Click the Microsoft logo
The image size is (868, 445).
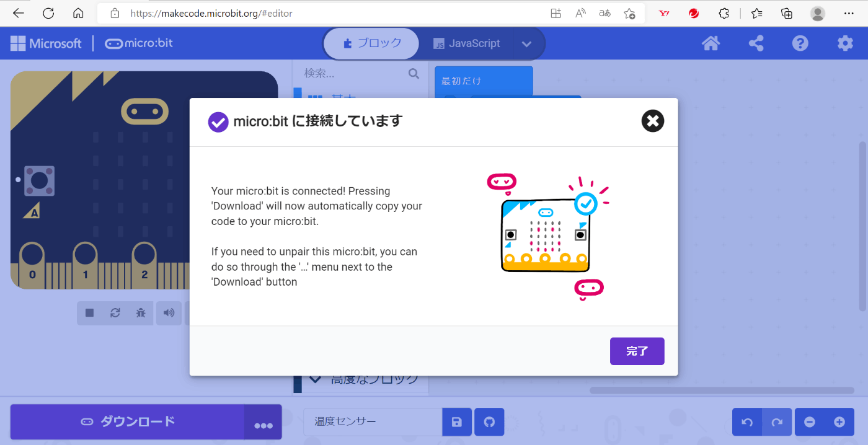[x=46, y=43]
